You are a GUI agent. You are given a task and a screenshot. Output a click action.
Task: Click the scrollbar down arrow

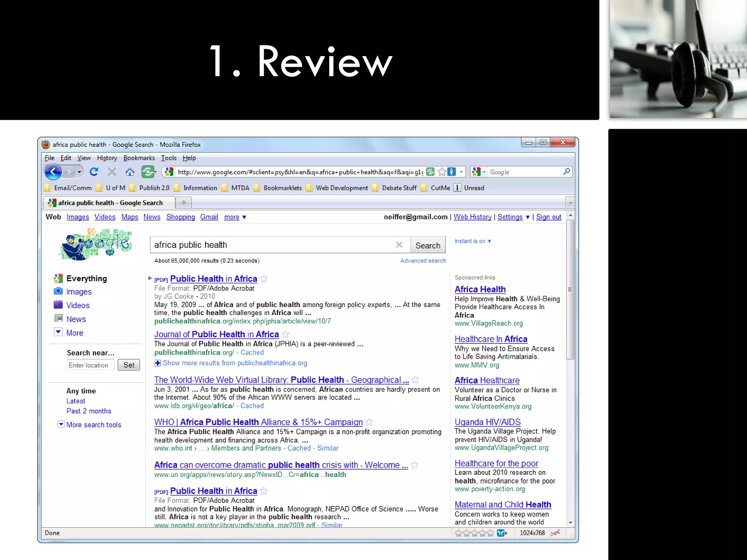click(570, 523)
